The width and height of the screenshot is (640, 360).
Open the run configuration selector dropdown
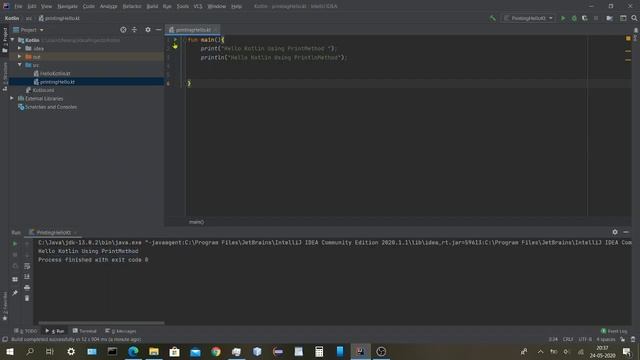528,18
